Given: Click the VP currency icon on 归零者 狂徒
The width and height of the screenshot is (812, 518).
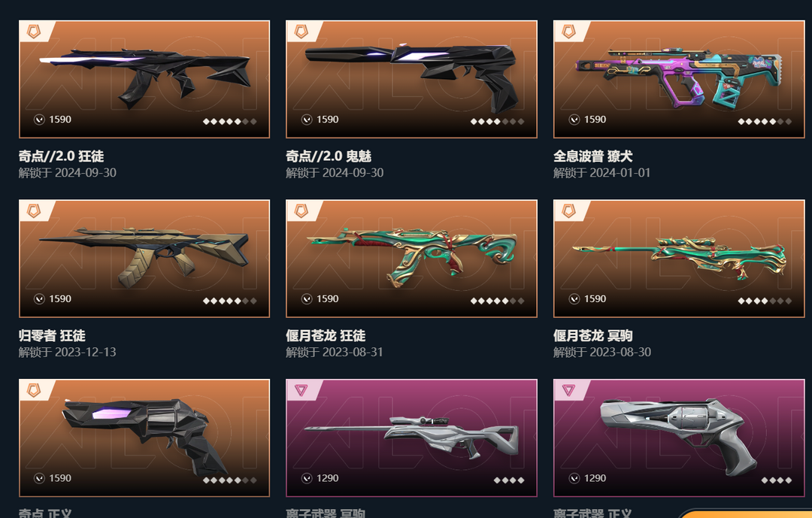Looking at the screenshot, I should pos(39,299).
